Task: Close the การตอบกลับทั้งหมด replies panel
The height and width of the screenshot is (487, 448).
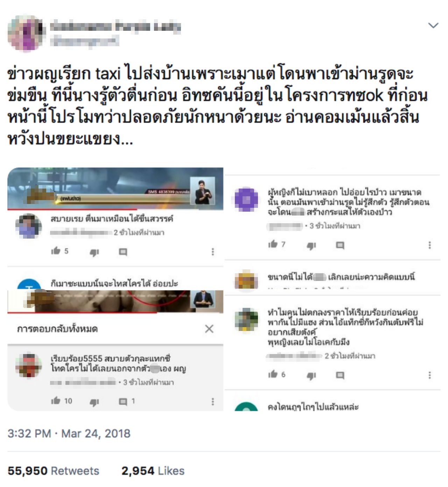Action: pyautogui.click(x=209, y=329)
